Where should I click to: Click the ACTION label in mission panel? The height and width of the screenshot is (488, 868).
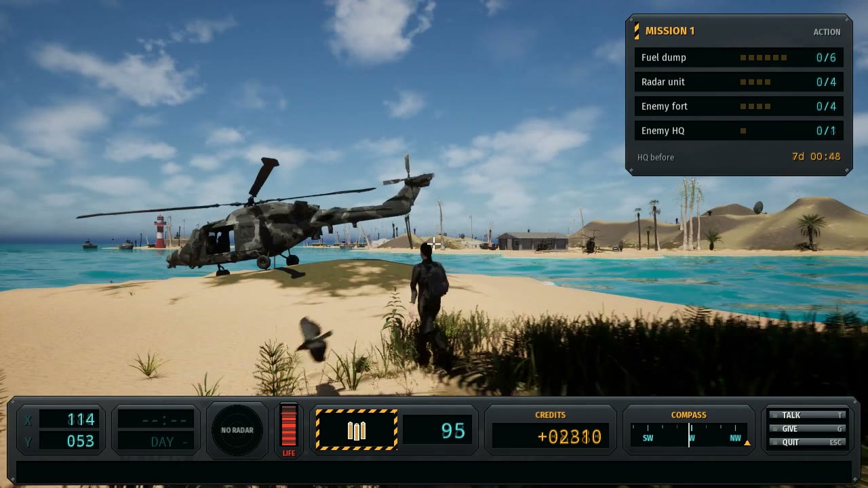point(827,32)
